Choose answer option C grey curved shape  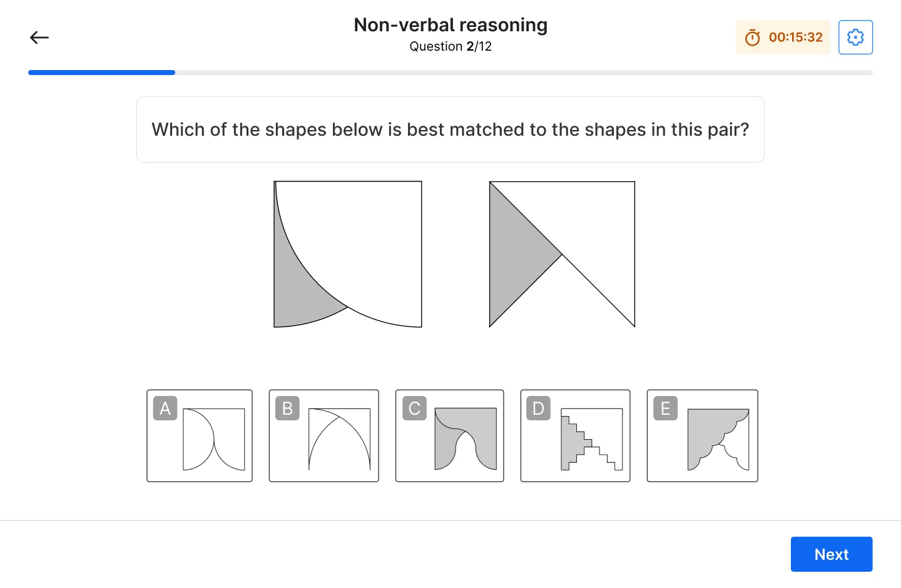[x=466, y=439]
